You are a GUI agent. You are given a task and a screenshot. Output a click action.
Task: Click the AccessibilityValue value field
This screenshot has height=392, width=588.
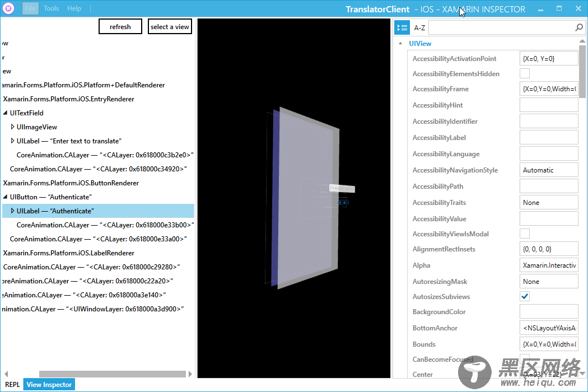(549, 219)
